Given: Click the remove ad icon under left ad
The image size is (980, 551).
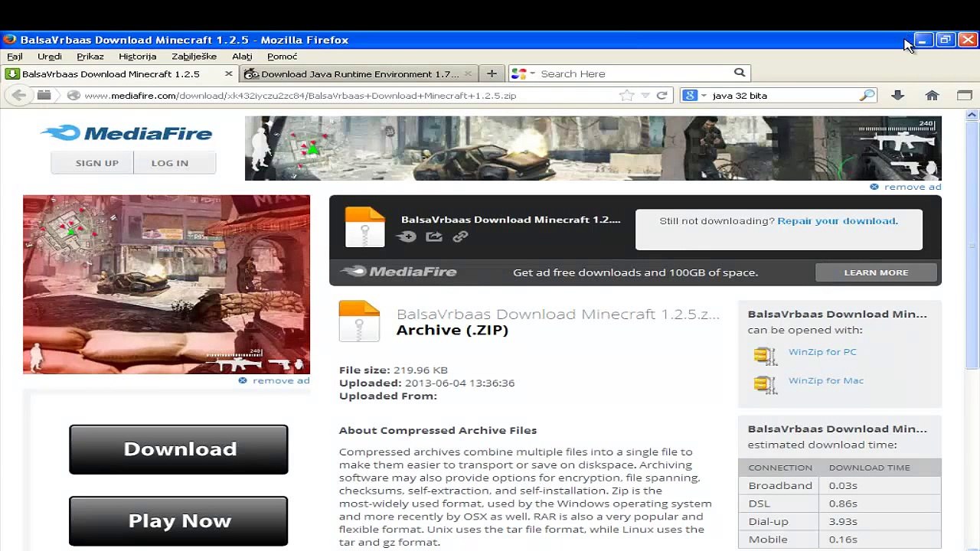Looking at the screenshot, I should [x=243, y=380].
